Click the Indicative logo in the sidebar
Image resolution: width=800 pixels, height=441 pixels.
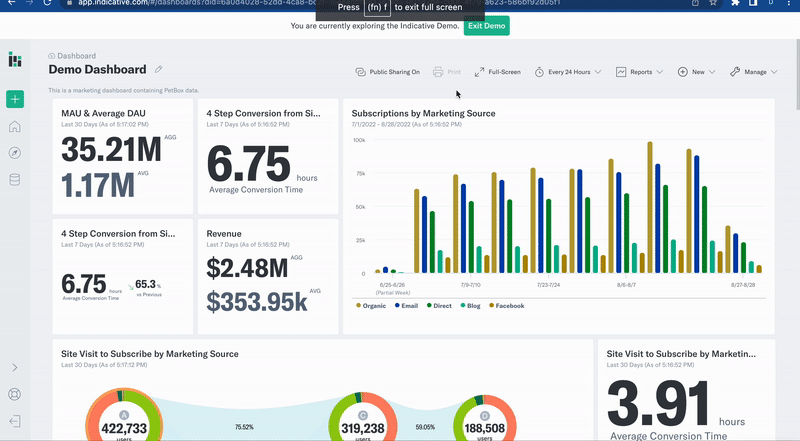(15, 59)
